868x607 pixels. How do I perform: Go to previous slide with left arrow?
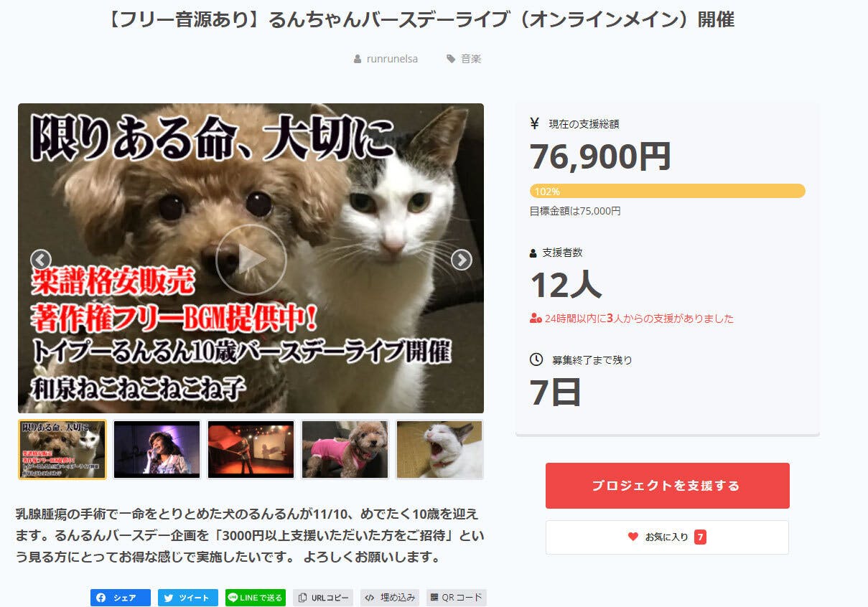tap(41, 260)
